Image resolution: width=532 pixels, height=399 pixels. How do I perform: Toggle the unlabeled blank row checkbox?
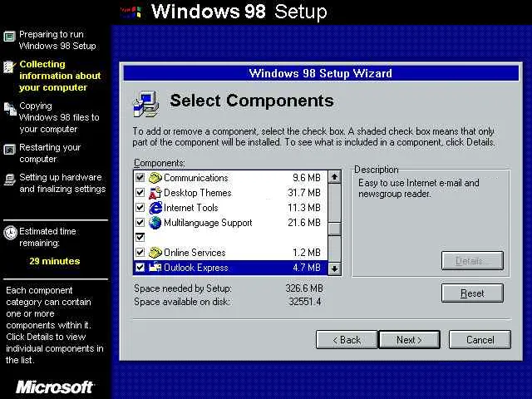(140, 237)
